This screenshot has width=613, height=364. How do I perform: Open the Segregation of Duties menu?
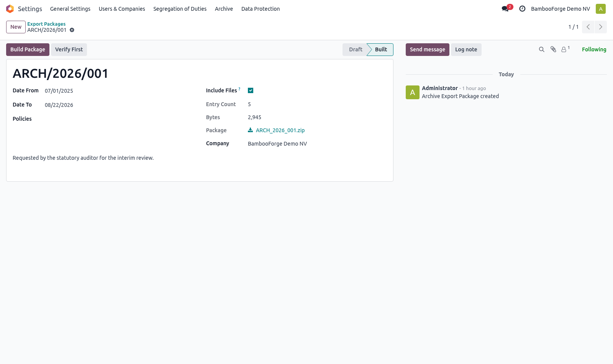(x=180, y=9)
